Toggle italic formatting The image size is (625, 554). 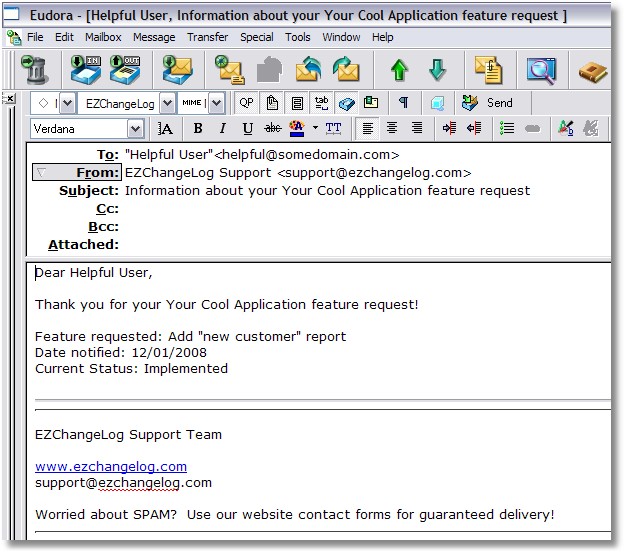pyautogui.click(x=222, y=128)
